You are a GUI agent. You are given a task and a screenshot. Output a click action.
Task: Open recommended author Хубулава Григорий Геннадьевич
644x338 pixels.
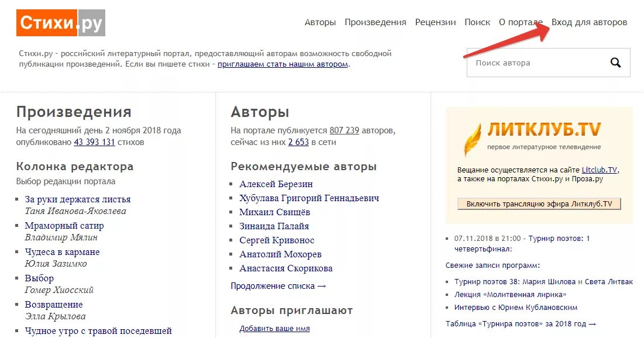pos(309,198)
